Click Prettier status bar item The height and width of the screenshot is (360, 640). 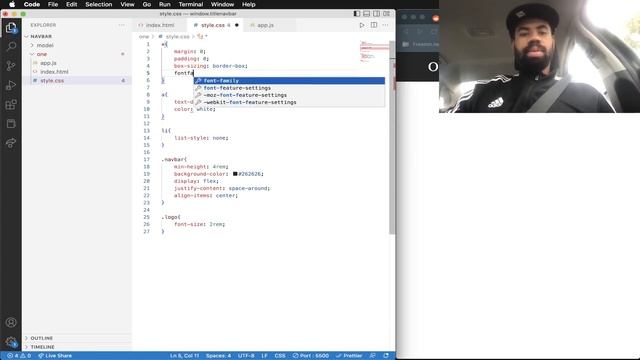click(349, 356)
